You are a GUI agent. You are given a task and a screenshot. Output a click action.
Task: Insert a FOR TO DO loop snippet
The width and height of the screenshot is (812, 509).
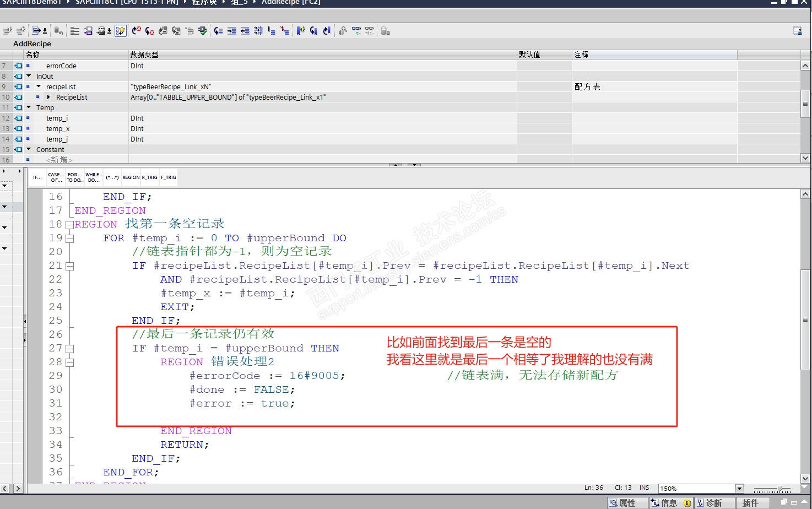[x=75, y=177]
